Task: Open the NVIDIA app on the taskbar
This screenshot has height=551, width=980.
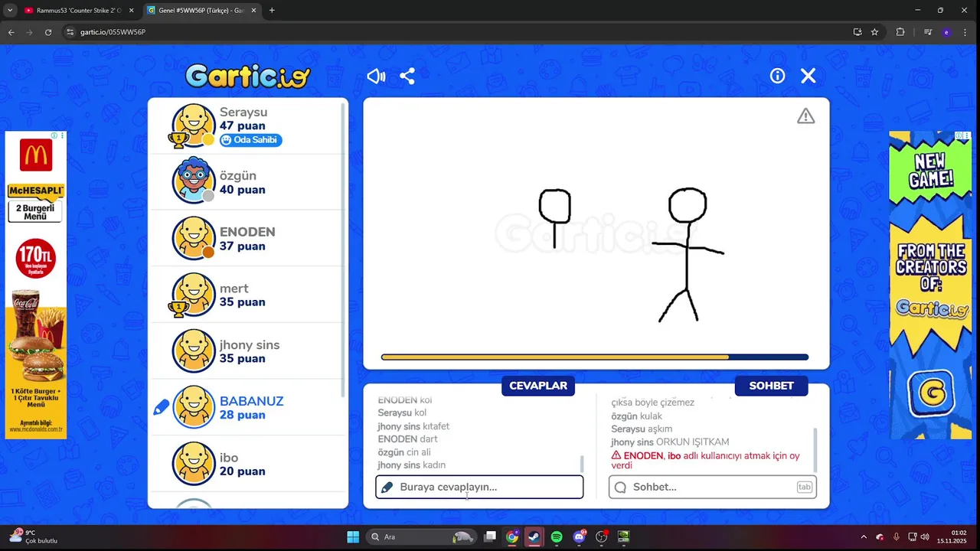Action: tap(624, 536)
